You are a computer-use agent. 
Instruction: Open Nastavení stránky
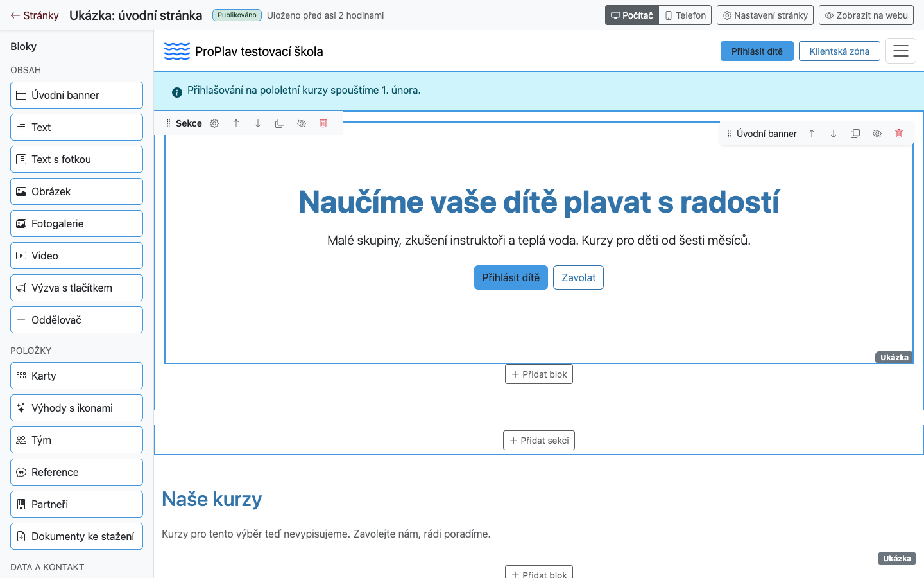[765, 15]
